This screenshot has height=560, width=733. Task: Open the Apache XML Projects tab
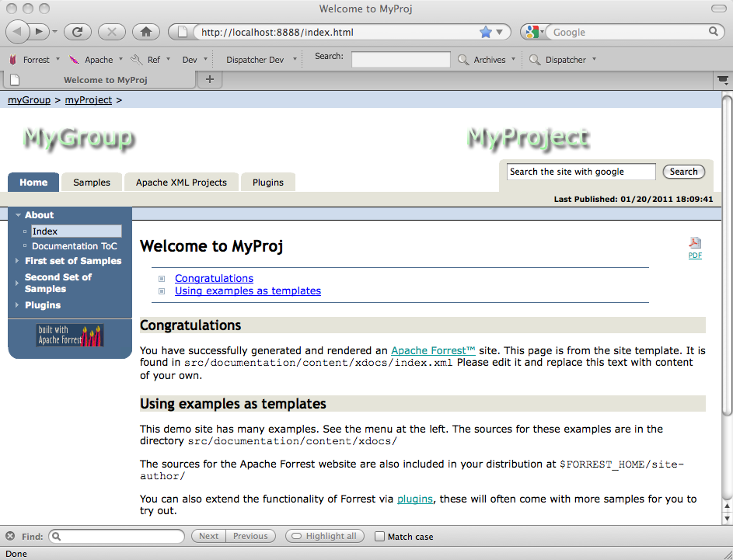pyautogui.click(x=181, y=183)
